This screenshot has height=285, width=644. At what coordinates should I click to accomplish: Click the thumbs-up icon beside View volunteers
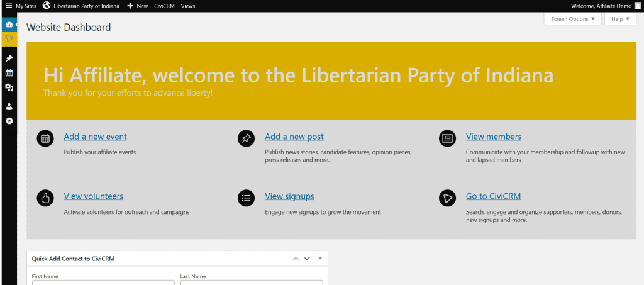click(x=45, y=198)
